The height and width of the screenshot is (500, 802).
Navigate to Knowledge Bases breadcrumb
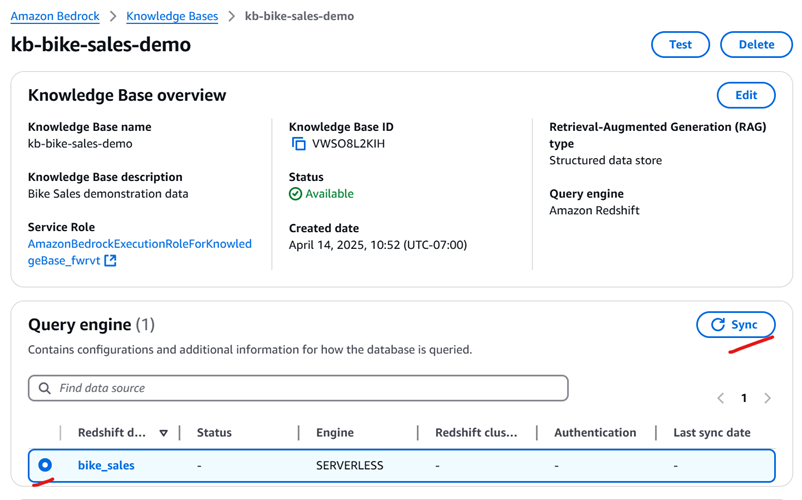point(172,16)
